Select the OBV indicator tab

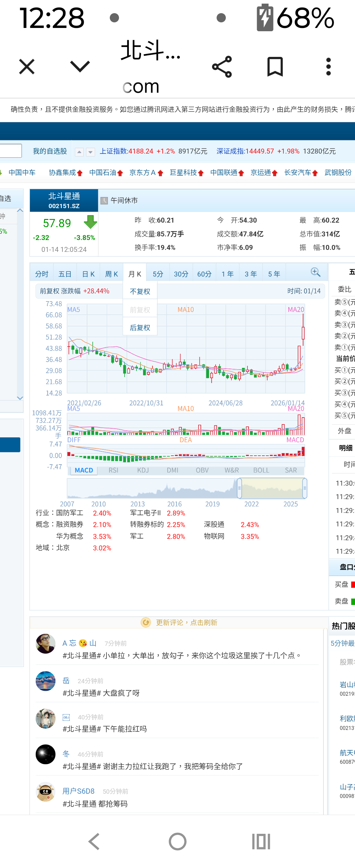click(202, 470)
